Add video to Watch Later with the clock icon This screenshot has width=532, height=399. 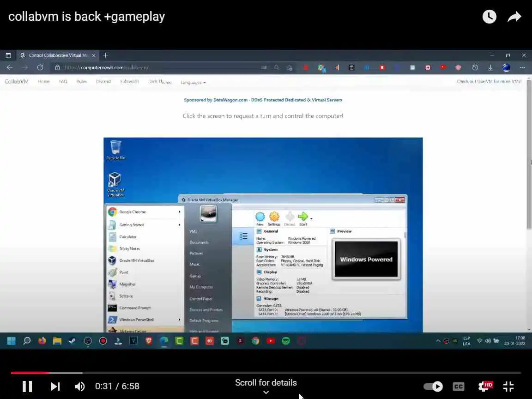point(489,17)
